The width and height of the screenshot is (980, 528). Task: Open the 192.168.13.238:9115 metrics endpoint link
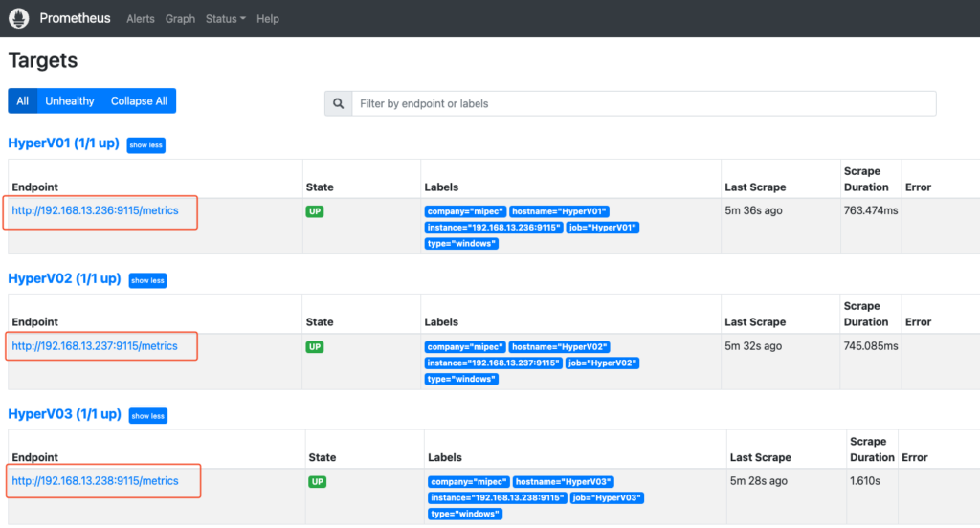coord(95,481)
